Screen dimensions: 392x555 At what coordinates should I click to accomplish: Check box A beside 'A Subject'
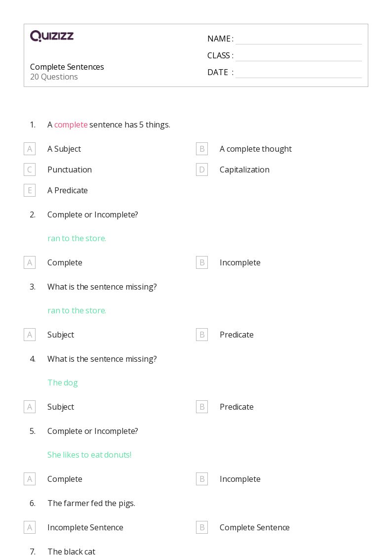coord(30,149)
